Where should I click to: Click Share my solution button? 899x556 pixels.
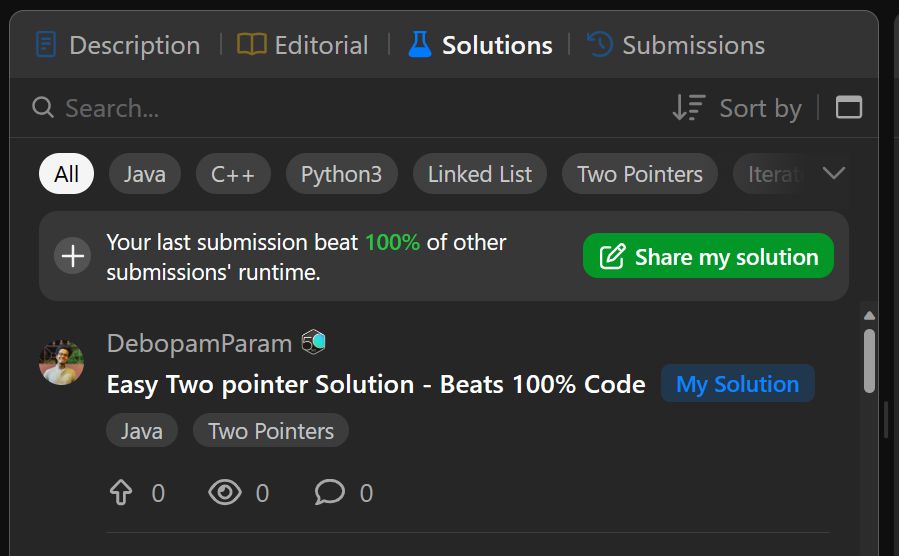tap(709, 256)
